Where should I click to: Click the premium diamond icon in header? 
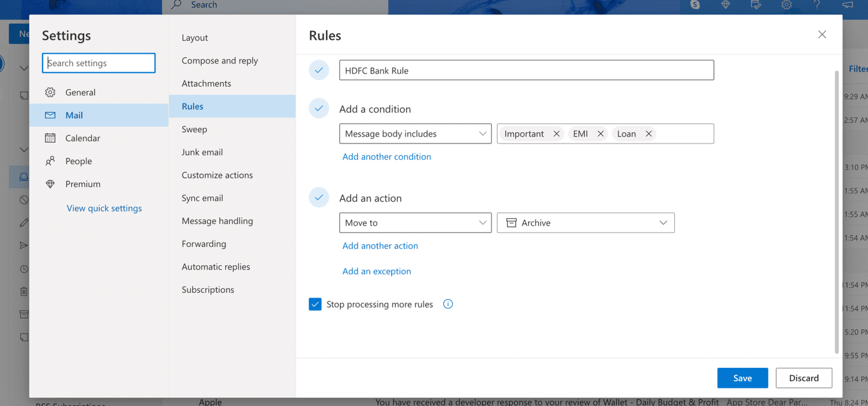point(725,5)
